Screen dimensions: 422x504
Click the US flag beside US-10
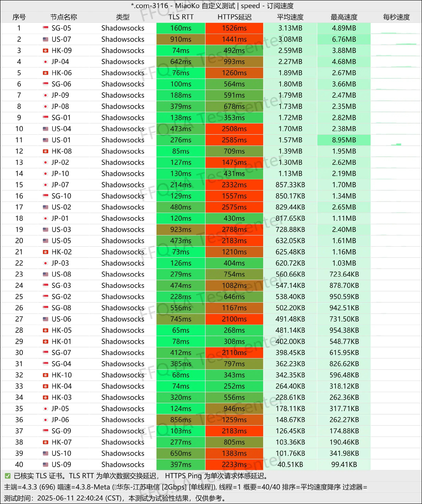click(x=46, y=453)
